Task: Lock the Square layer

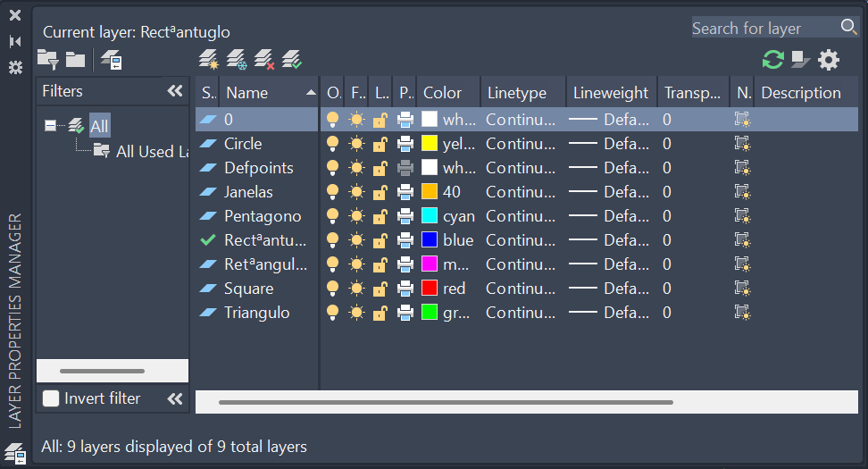Action: point(380,289)
